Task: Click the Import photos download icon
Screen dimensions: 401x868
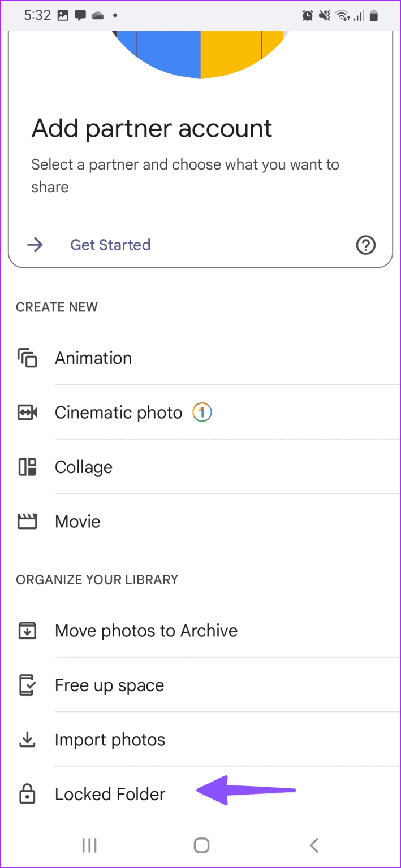Action: (x=27, y=739)
